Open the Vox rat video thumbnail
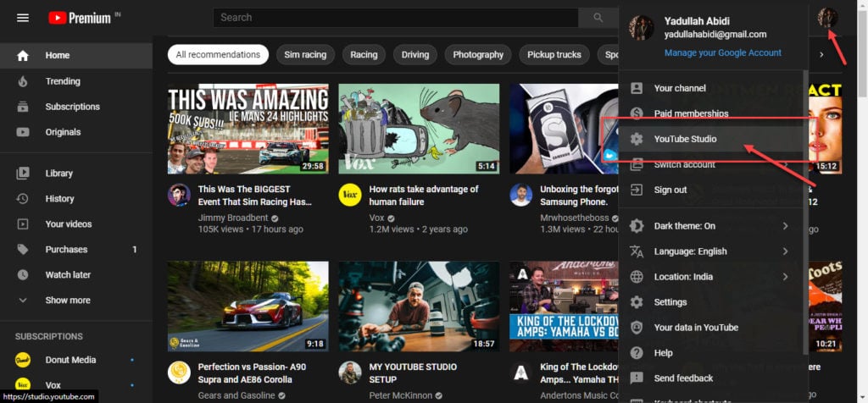 pos(419,129)
